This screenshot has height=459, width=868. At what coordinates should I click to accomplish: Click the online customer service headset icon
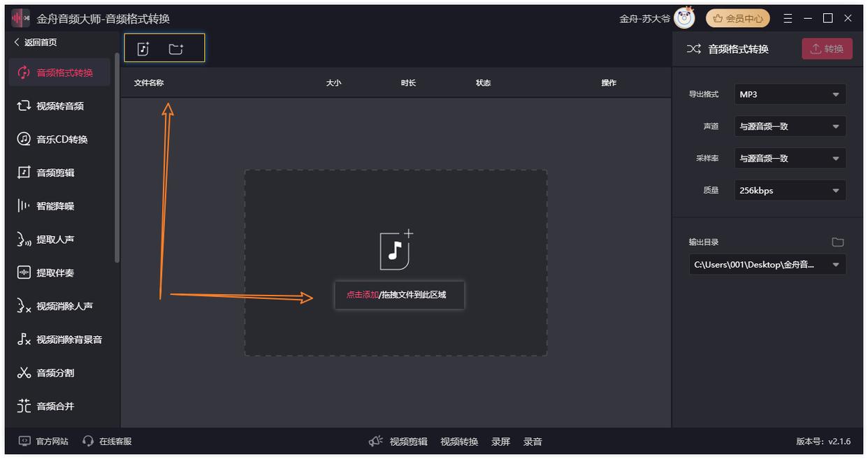point(88,441)
